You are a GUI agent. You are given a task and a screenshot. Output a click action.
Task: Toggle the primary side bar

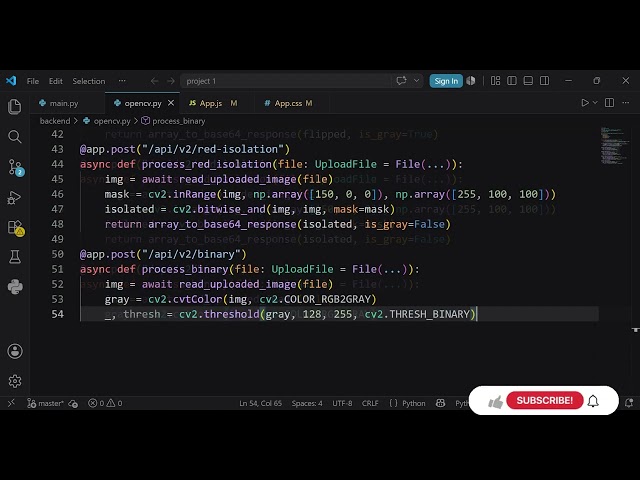[512, 81]
